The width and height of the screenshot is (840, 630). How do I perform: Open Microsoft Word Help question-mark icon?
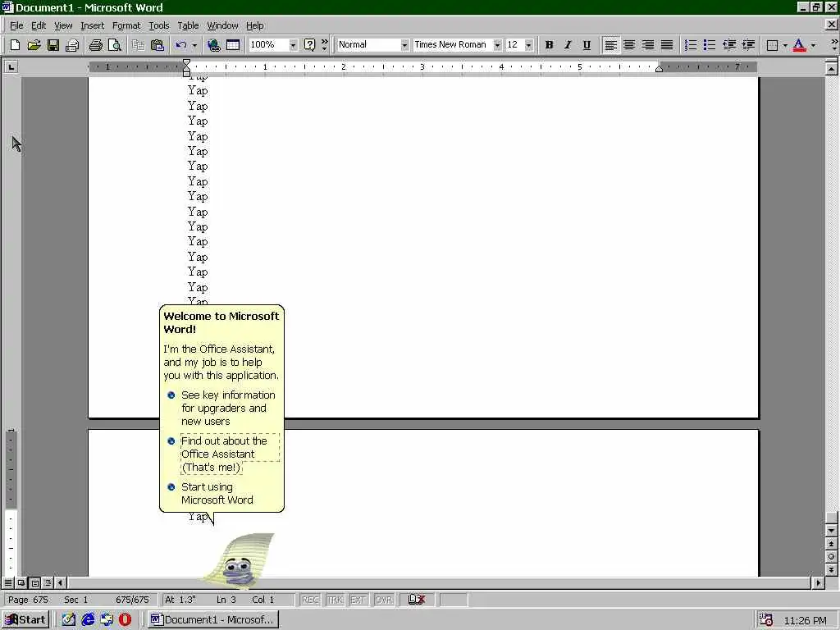[309, 45]
